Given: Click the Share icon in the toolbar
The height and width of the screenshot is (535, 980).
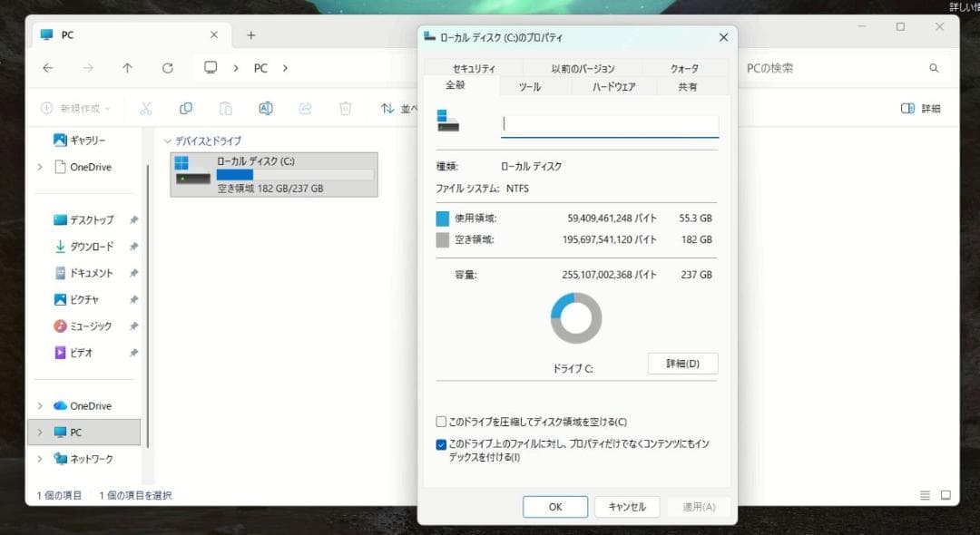Looking at the screenshot, I should 305,108.
